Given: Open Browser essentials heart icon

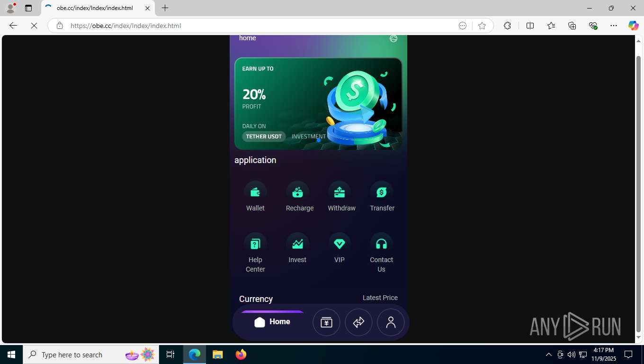Looking at the screenshot, I should pos(593,26).
